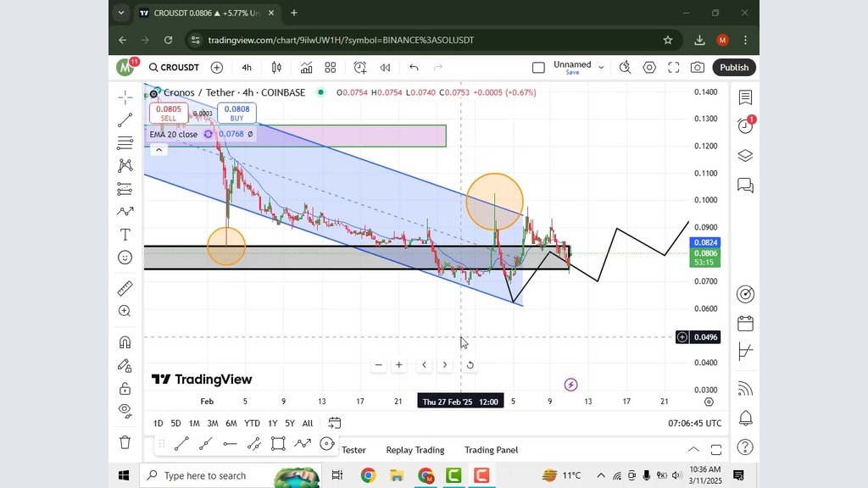This screenshot has height=488, width=868.
Task: Open the go to date calendar
Action: point(334,424)
